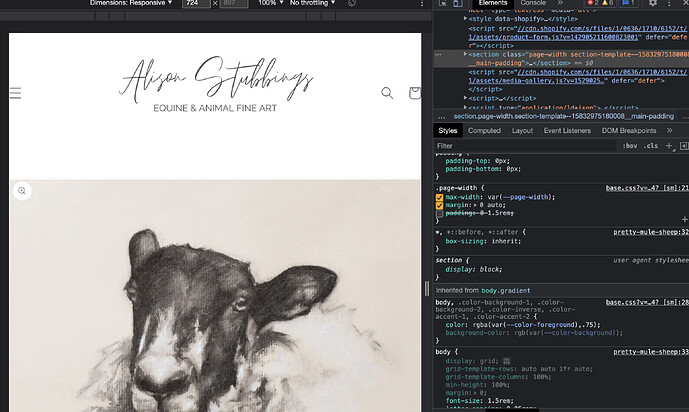Open base.css source link for .page-width
The width and height of the screenshot is (689, 412).
(647, 188)
